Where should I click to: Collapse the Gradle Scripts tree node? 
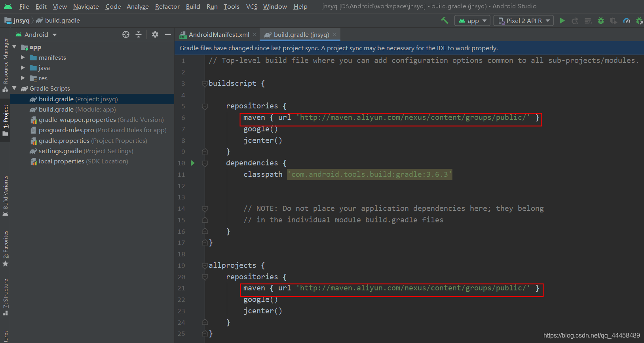point(15,88)
